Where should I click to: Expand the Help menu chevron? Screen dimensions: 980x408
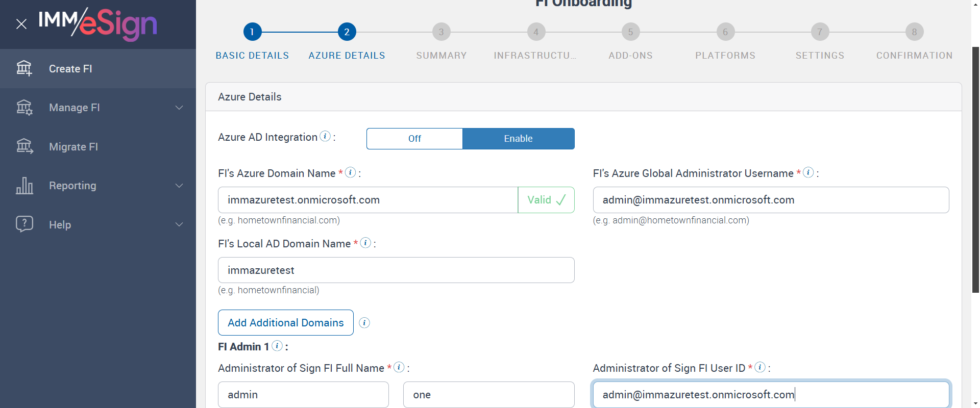pyautogui.click(x=179, y=224)
